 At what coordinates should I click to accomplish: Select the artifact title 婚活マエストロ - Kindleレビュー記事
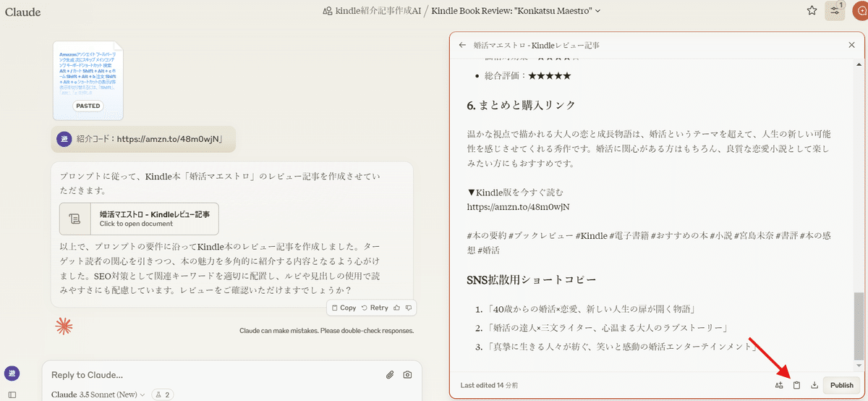pos(537,45)
